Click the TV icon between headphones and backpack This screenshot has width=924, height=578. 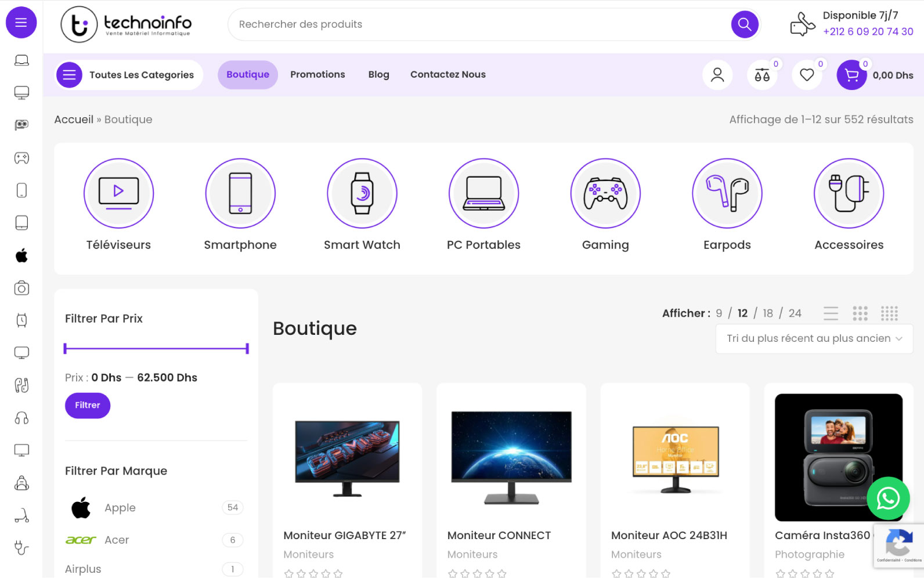pos(21,450)
